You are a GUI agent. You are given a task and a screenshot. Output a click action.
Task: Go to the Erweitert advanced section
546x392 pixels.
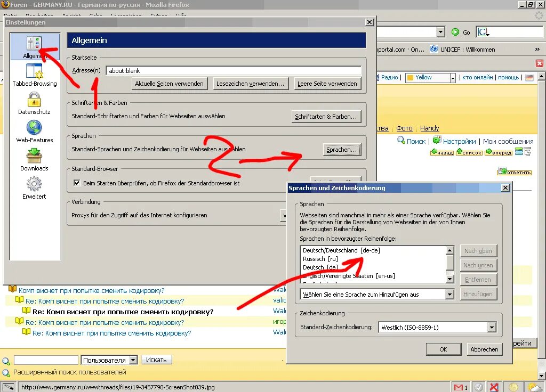(34, 188)
